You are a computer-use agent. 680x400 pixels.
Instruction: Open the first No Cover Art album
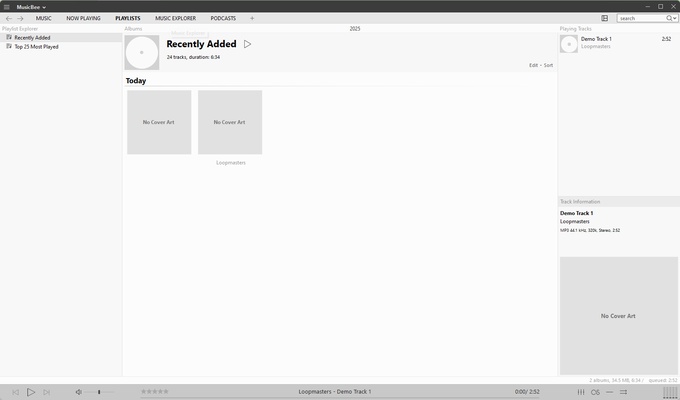tap(159, 122)
